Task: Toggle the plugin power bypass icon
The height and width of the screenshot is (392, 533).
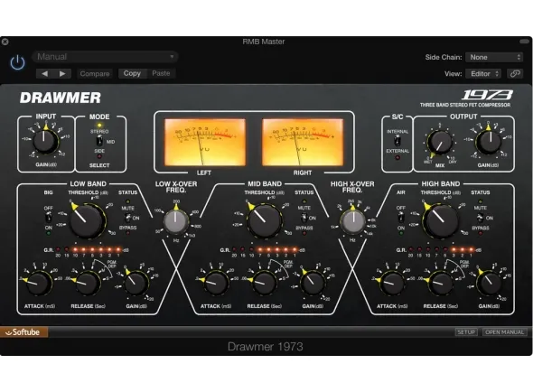Action: 17,62
